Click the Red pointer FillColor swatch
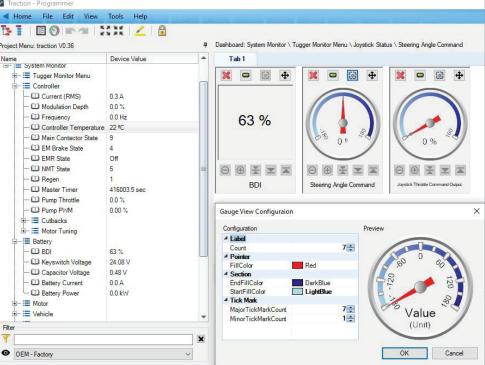Viewport: 485px width, 365px height. pos(297,265)
